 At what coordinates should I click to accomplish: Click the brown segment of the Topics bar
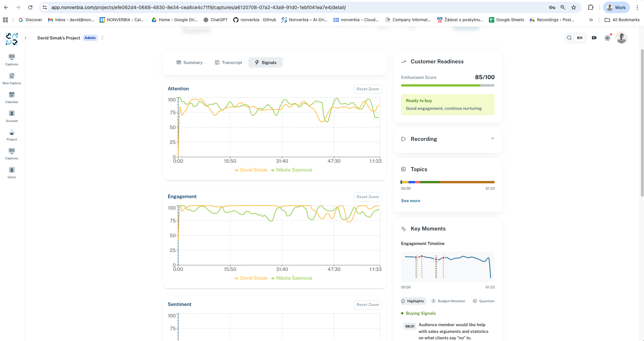click(467, 182)
